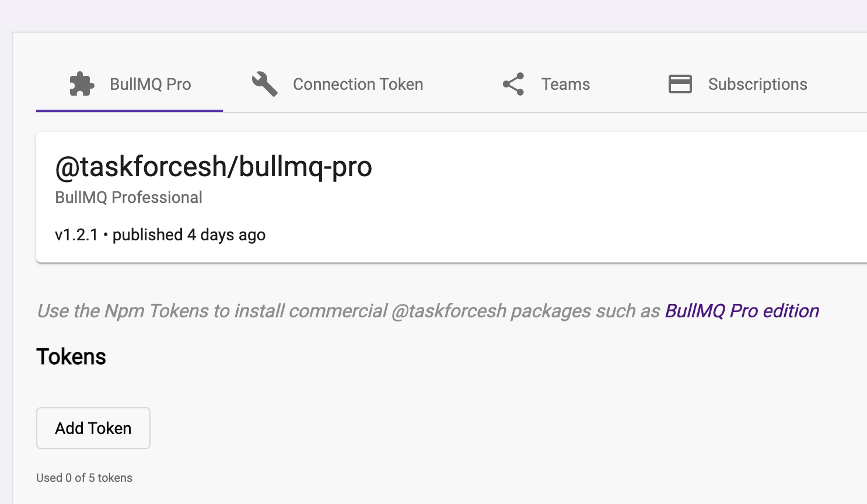This screenshot has height=504, width=867.
Task: Click the wrench icon for Connection Token
Action: [264, 84]
